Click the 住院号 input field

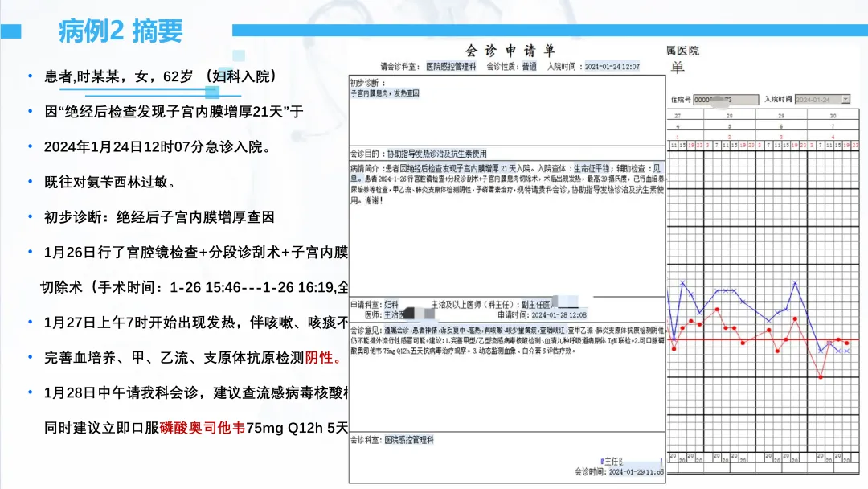[726, 100]
